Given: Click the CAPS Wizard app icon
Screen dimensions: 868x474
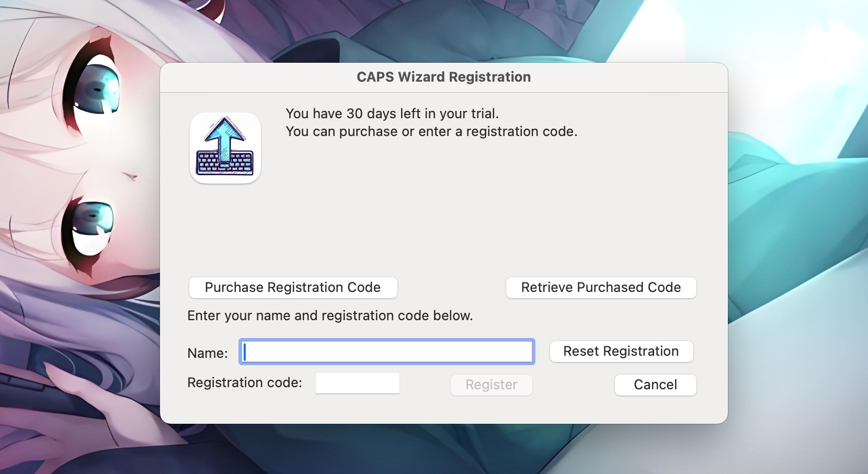Looking at the screenshot, I should 225,148.
